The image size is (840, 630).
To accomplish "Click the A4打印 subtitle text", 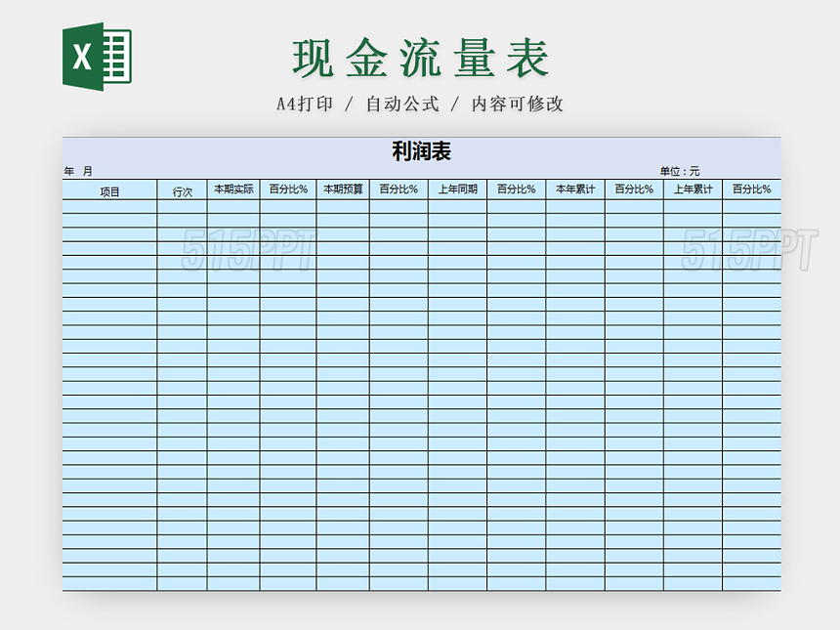I will [x=305, y=104].
